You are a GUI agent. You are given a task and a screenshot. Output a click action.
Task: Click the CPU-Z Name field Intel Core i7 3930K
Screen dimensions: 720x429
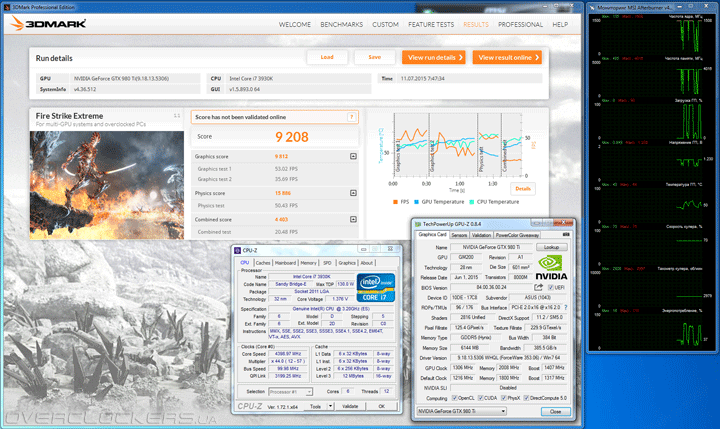pos(311,277)
